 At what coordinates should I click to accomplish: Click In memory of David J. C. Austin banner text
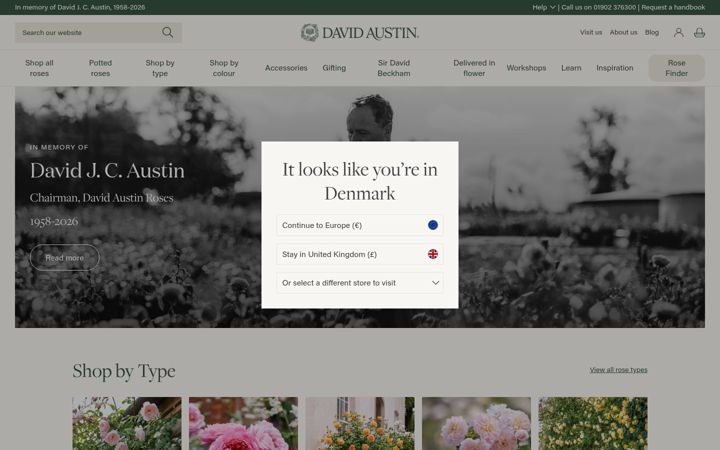80,7
